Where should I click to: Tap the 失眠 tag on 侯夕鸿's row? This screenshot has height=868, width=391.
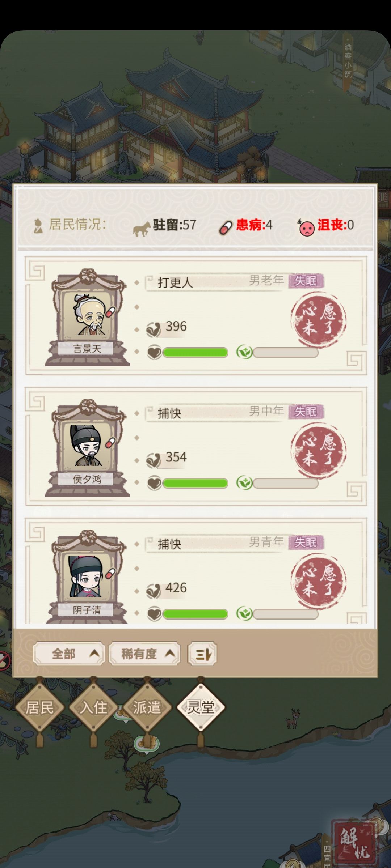coord(306,412)
